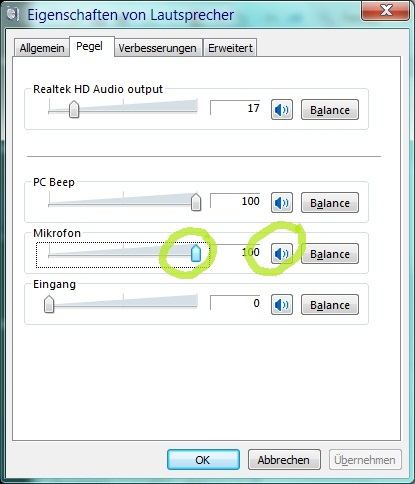Click the Realtek HD Audio output slider handle
The height and width of the screenshot is (484, 415).
pyautogui.click(x=74, y=109)
